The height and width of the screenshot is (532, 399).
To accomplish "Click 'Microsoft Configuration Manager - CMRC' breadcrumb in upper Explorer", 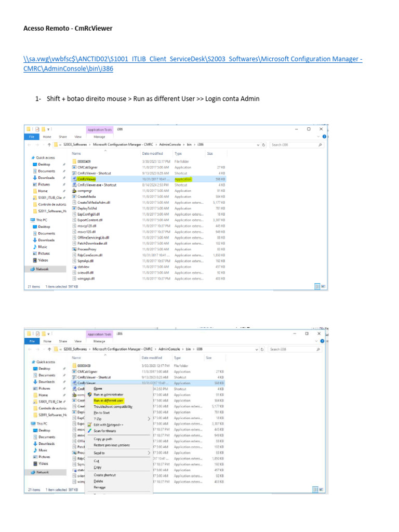I will [123, 144].
